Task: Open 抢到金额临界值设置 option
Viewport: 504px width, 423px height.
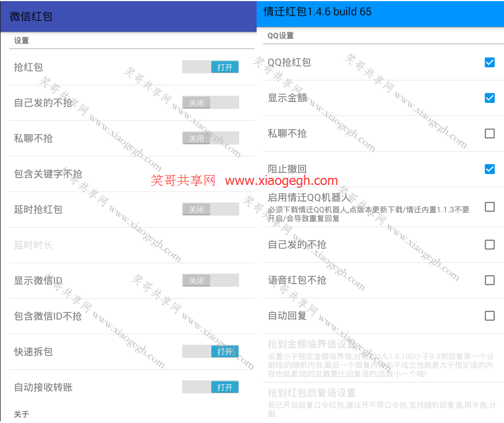Action: point(383,358)
